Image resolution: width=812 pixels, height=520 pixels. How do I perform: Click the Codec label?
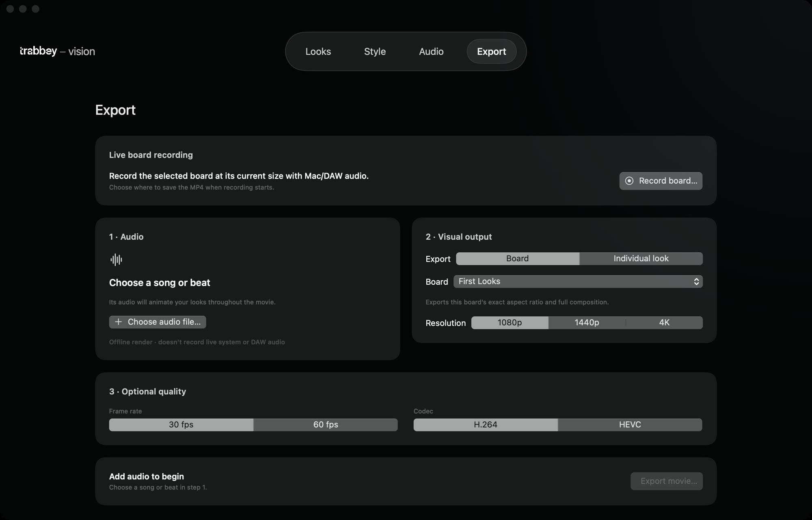click(423, 411)
